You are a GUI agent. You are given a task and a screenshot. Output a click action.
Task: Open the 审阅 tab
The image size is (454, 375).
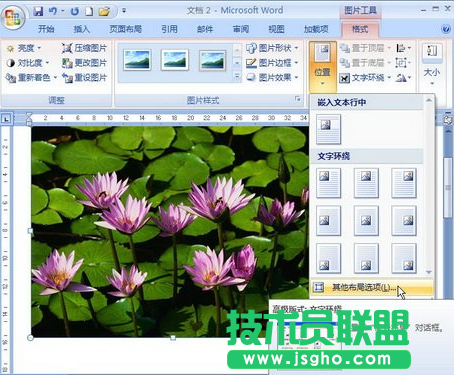point(241,29)
